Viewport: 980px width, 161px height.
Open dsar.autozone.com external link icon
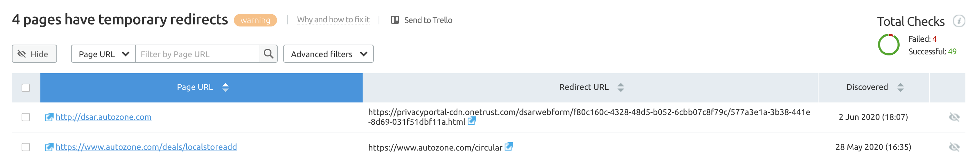click(x=49, y=117)
